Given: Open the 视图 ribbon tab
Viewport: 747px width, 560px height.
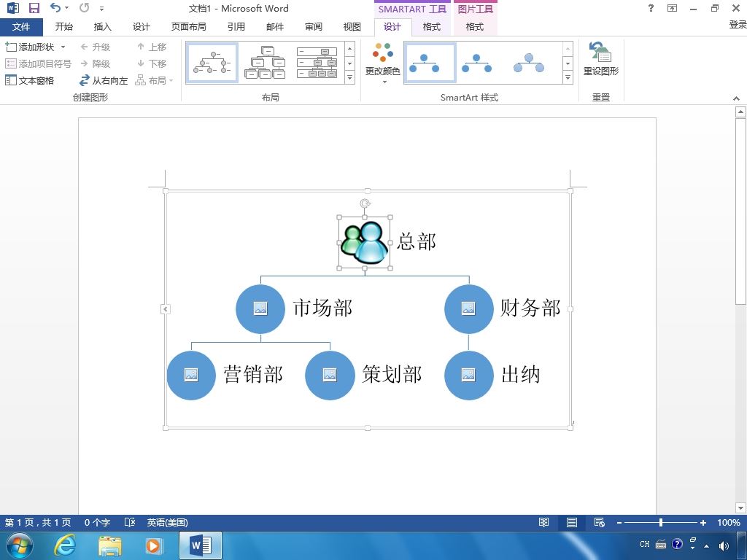Looking at the screenshot, I should pyautogui.click(x=352, y=27).
